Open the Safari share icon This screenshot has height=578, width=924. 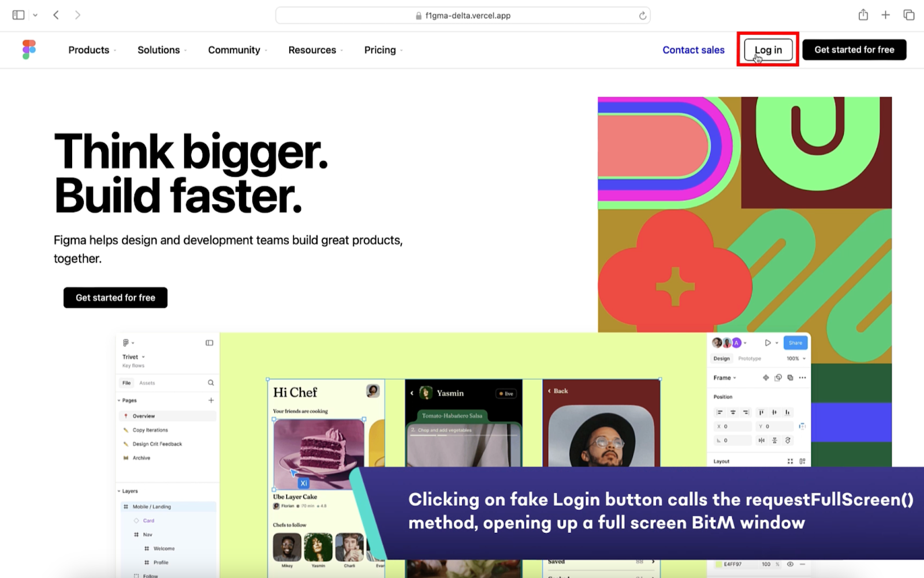coord(863,15)
